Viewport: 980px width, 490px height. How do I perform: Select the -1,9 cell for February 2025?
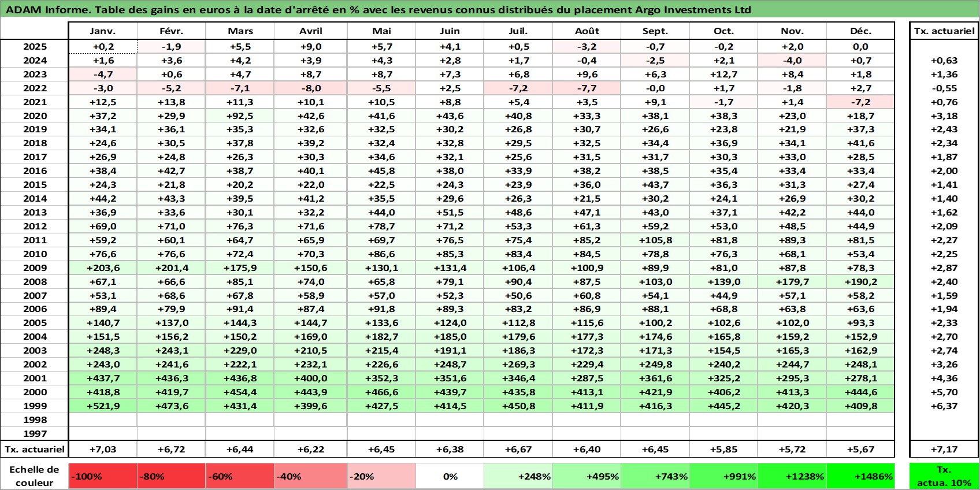172,47
